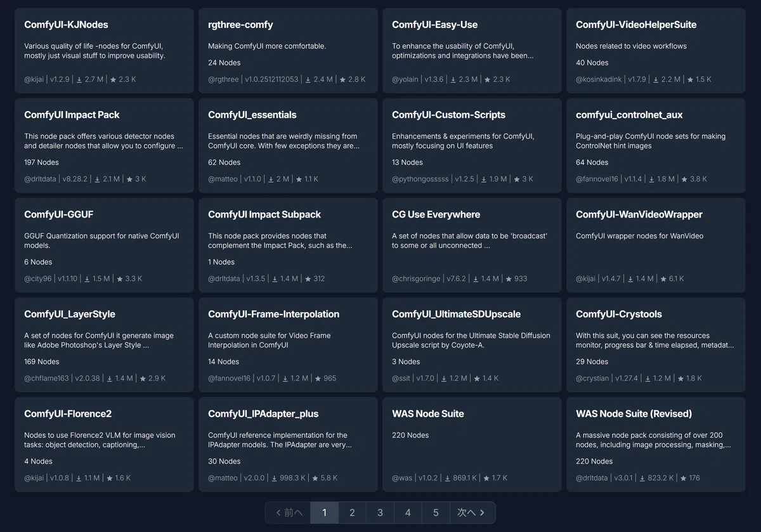Open the ComfyUI_LayerStyle title
The width and height of the screenshot is (761, 532).
[x=70, y=314]
